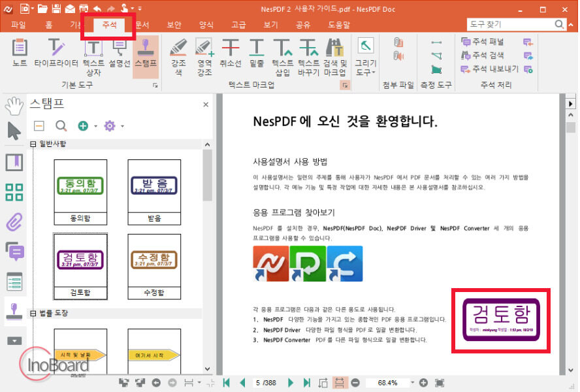Click 주석 내보내기 to export comments
Screen dimensions: 580x392
[490, 69]
